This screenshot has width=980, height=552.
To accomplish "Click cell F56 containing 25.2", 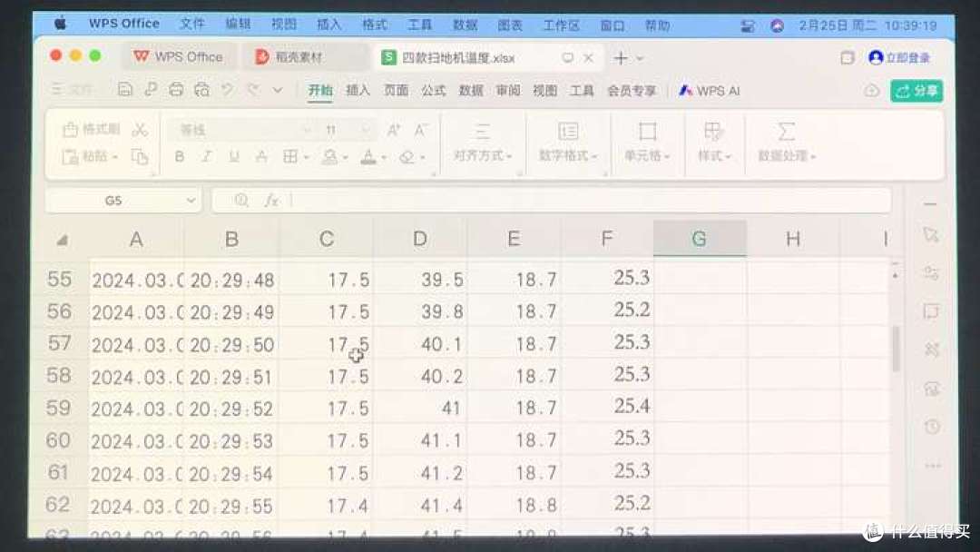I will coord(607,310).
